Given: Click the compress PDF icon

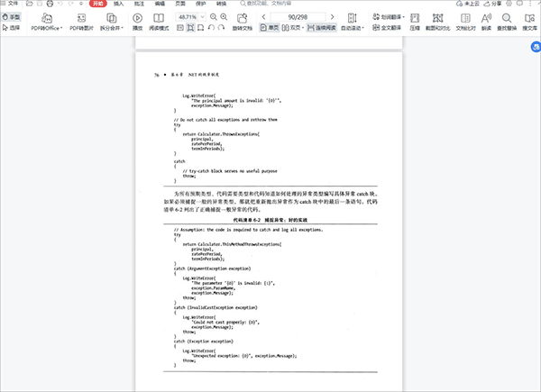Looking at the screenshot, I should [x=415, y=18].
